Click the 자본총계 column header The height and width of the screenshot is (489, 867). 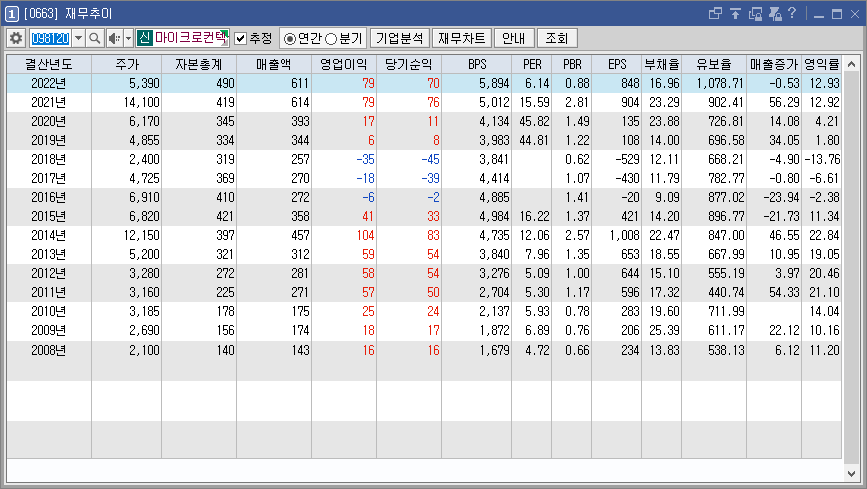pos(199,64)
